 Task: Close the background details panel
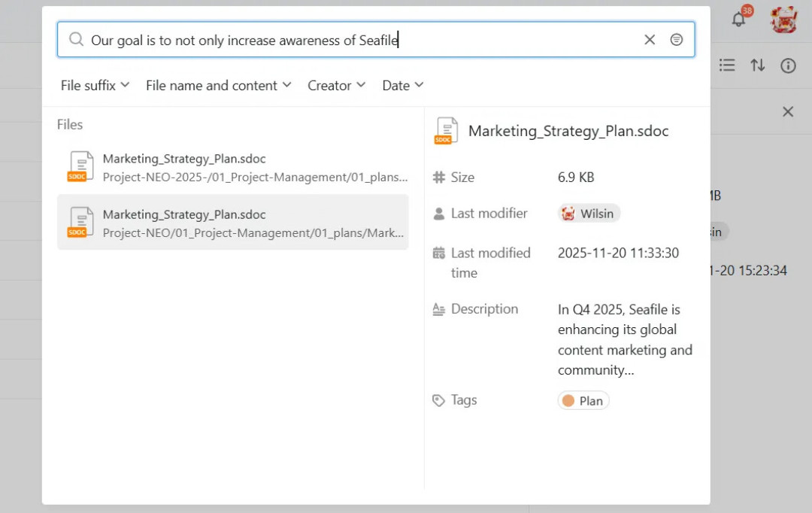tap(788, 111)
